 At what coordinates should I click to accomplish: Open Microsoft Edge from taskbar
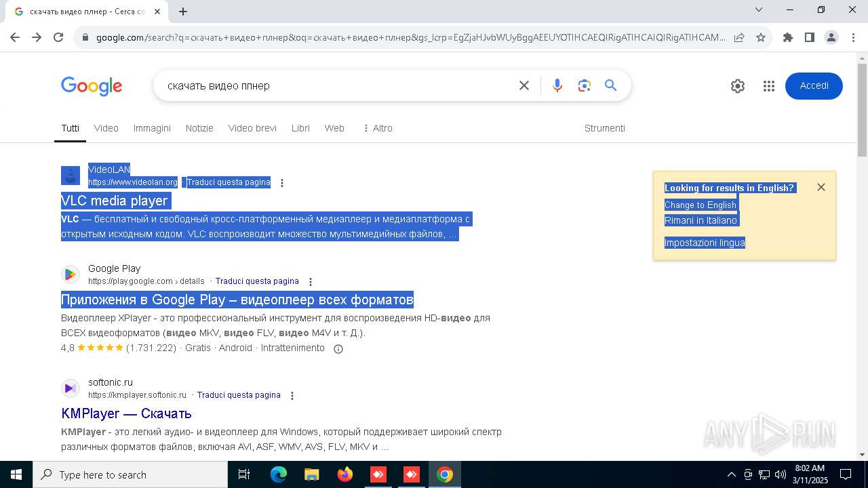point(279,474)
